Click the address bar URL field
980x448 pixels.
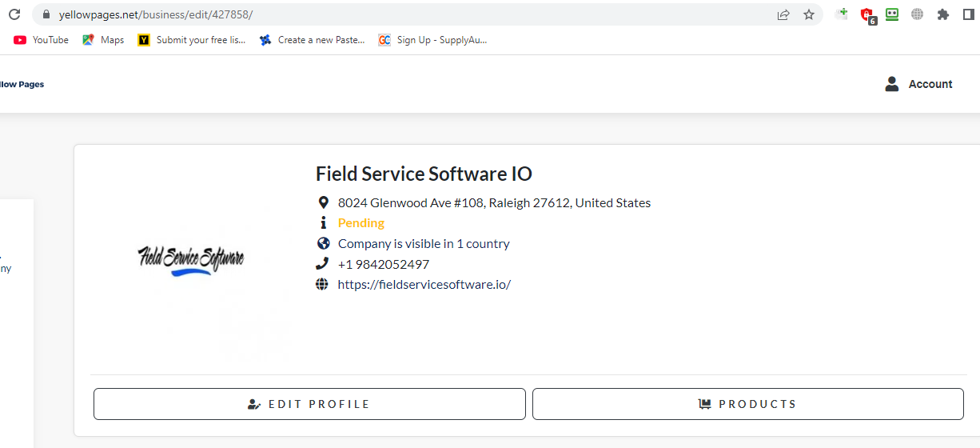[400, 14]
